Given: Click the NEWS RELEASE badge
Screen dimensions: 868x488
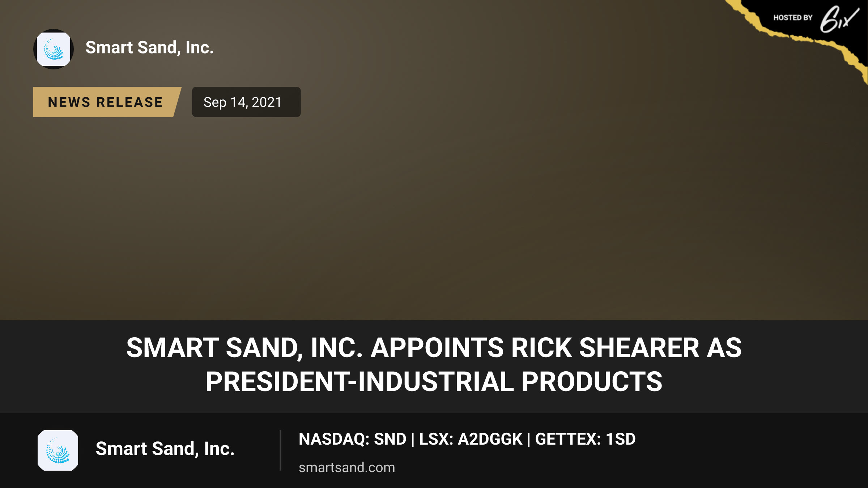Looking at the screenshot, I should 107,102.
